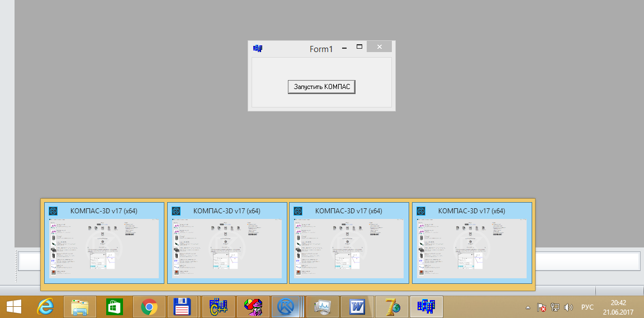Screen dimensions: 644x318
Task: Close the Form1 window
Action: click(379, 46)
